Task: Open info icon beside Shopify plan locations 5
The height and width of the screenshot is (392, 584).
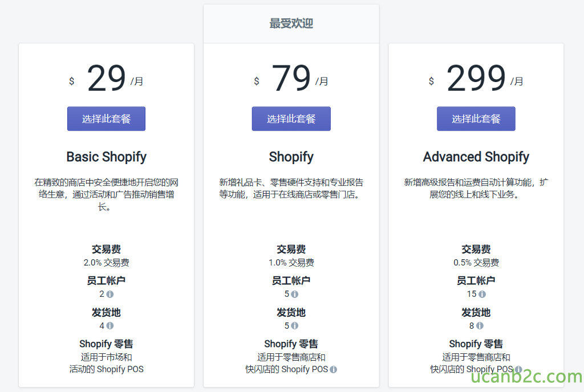Action: (x=295, y=326)
